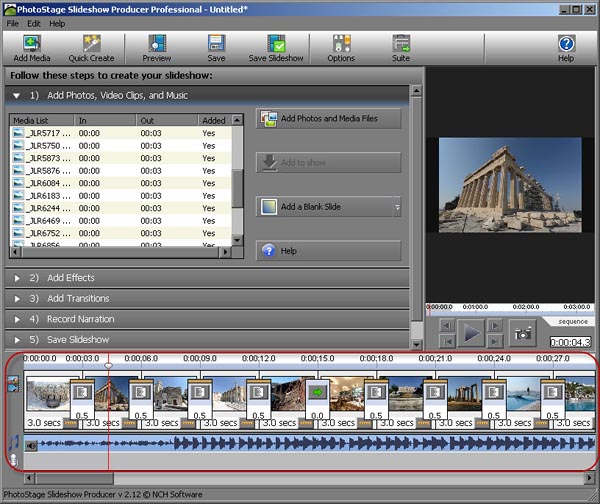Viewport: 600px width, 504px height.
Task: Click steps panel scroll-down arrow
Action: pyautogui.click(x=416, y=344)
